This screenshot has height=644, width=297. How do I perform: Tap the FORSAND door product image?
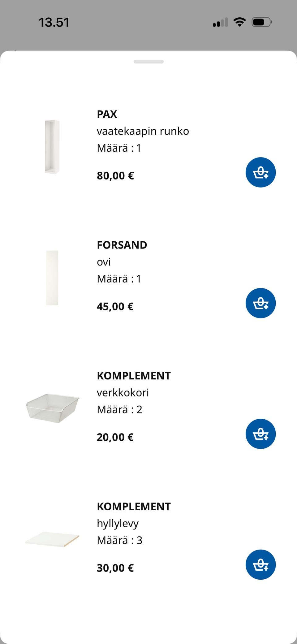(x=52, y=278)
